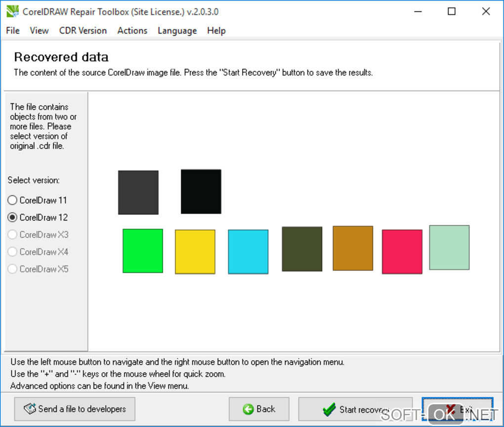
Task: Select the CorelDraw X4 radio option
Action: (38, 252)
